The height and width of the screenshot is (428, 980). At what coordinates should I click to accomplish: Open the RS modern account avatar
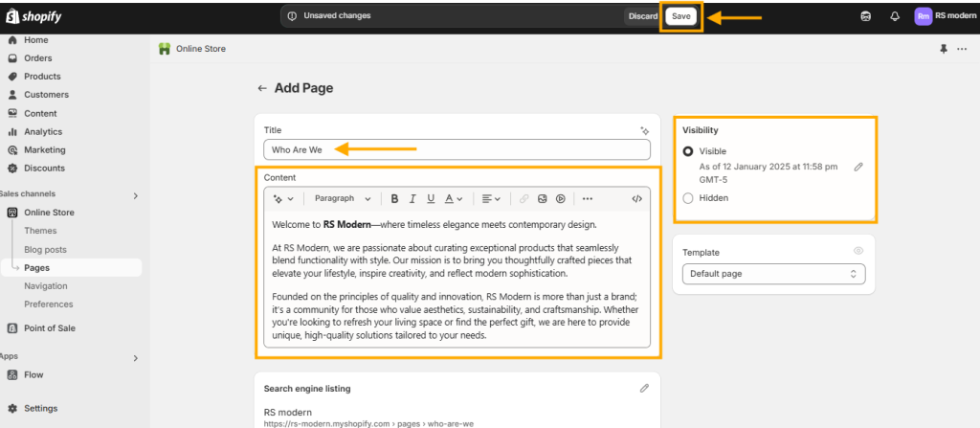[x=924, y=17]
